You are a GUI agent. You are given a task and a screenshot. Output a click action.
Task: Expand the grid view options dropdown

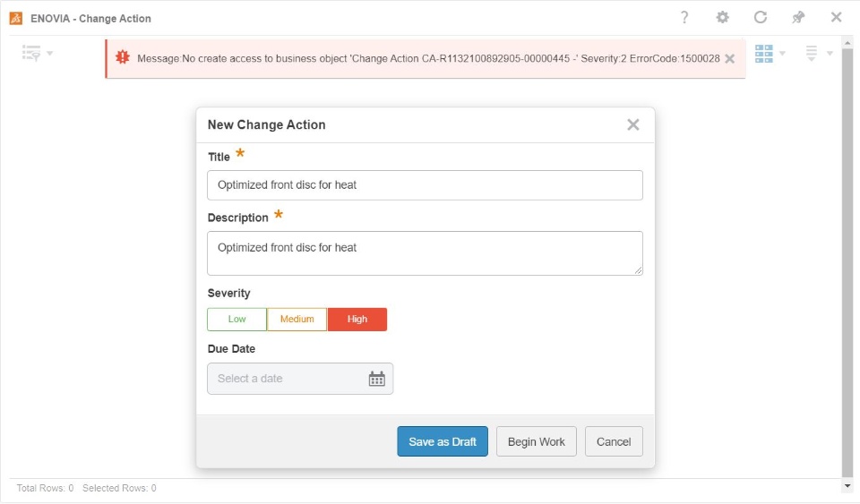click(770, 54)
